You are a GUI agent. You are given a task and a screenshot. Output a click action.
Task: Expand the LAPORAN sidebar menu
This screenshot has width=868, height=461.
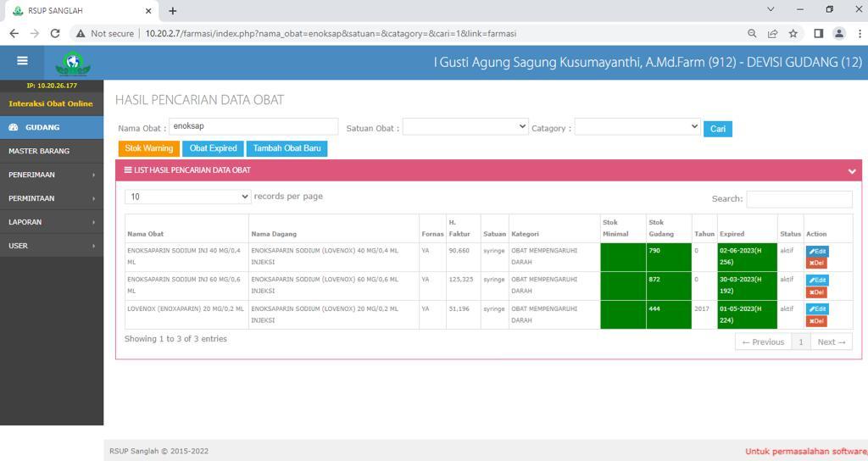pyautogui.click(x=52, y=222)
